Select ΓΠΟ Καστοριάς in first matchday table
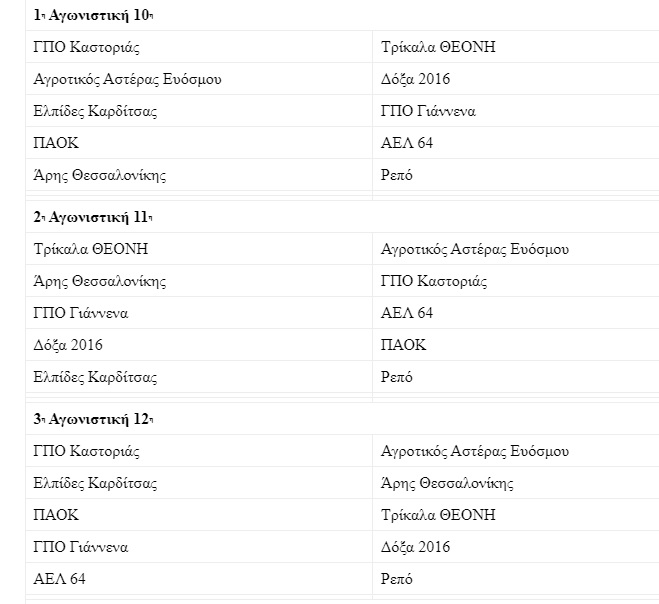Screen dimensions: 659x604 pyautogui.click(x=86, y=47)
